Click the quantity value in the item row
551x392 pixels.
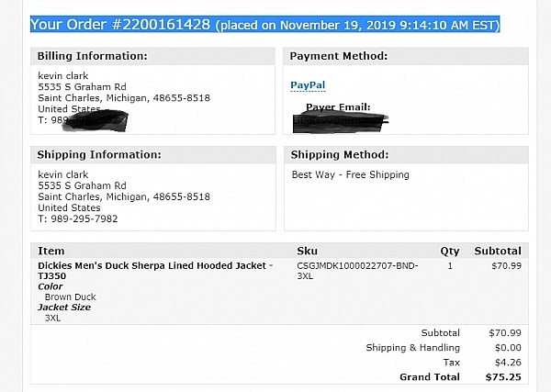click(x=450, y=265)
